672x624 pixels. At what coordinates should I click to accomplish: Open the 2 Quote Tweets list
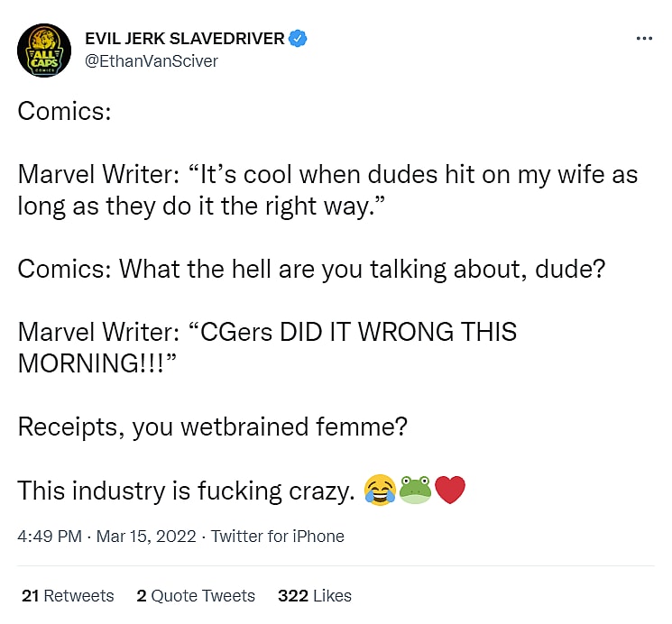(x=196, y=595)
